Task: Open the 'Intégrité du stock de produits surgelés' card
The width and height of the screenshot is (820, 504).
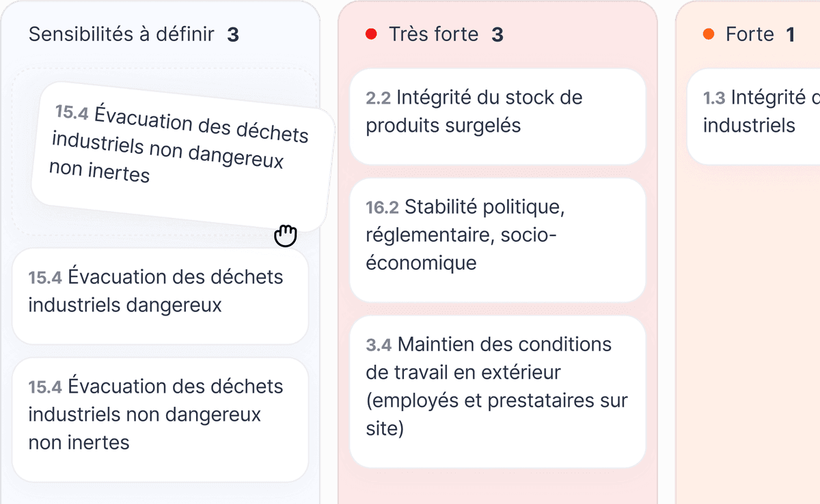Action: (x=497, y=116)
